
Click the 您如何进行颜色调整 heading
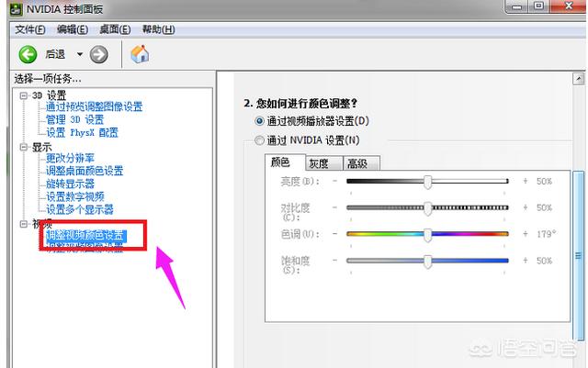300,103
